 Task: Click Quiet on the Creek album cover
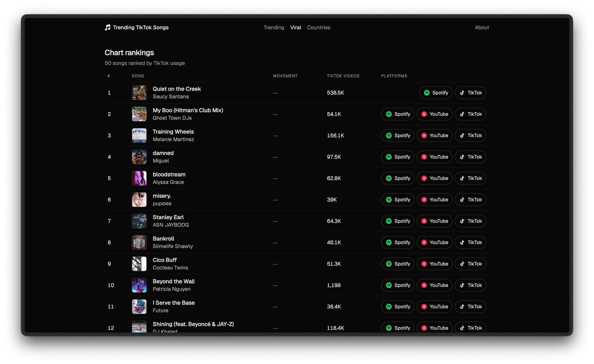click(x=139, y=93)
